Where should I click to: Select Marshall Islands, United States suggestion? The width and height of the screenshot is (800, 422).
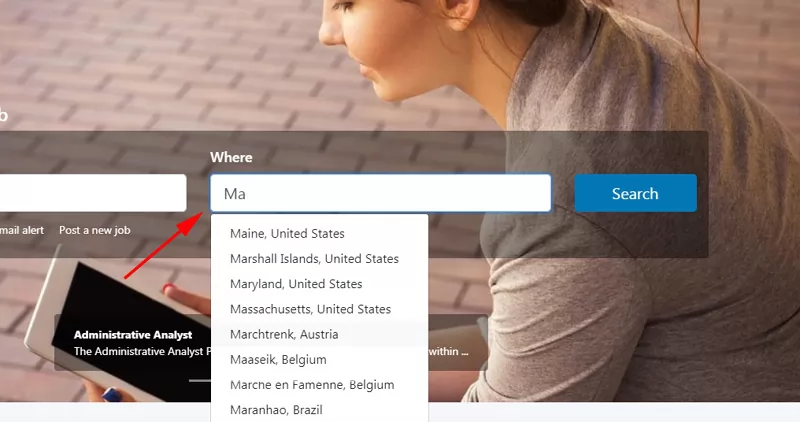click(x=319, y=259)
